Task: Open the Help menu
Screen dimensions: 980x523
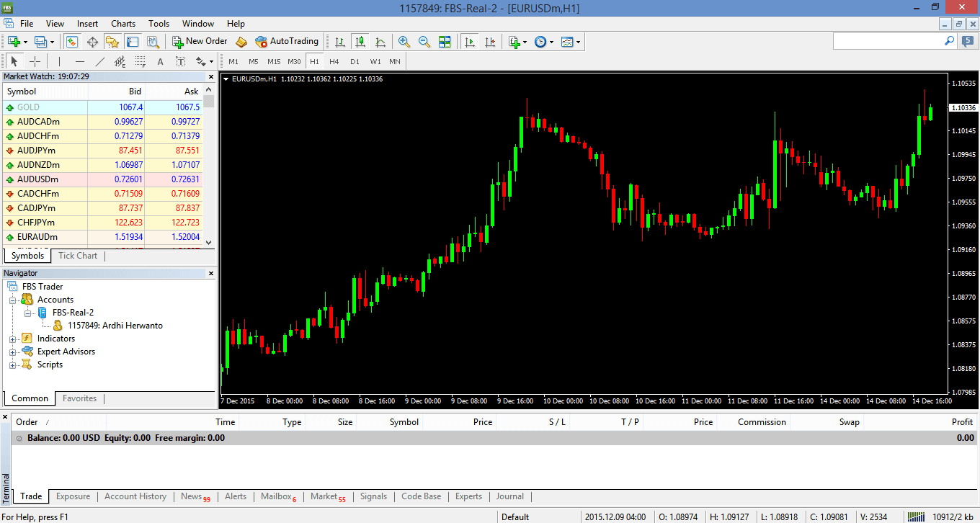Action: 236,24
